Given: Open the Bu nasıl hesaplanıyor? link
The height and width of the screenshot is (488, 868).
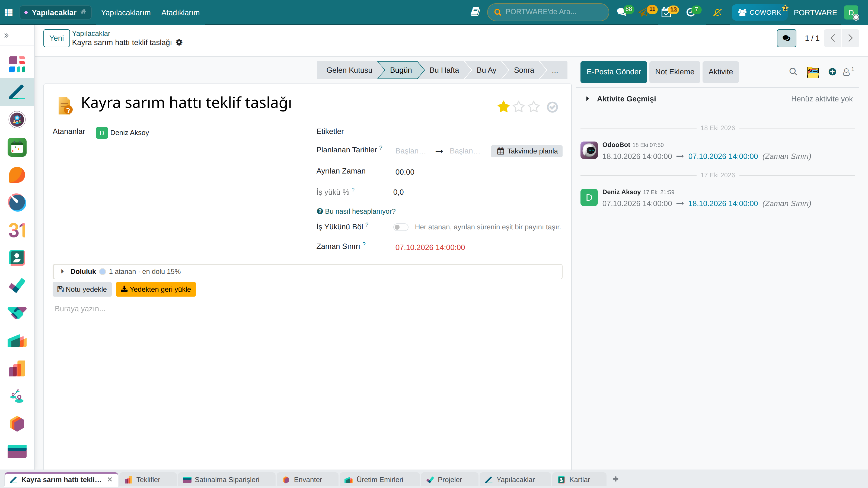Looking at the screenshot, I should (356, 211).
